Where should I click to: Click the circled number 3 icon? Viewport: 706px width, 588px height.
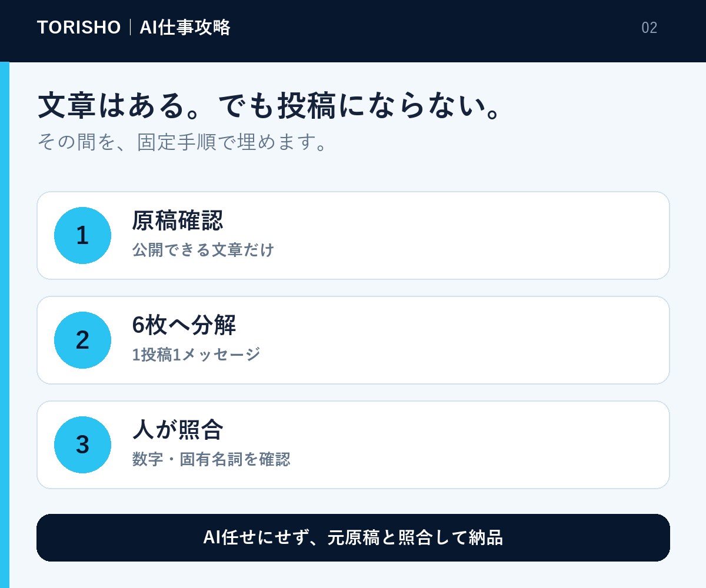coord(82,445)
